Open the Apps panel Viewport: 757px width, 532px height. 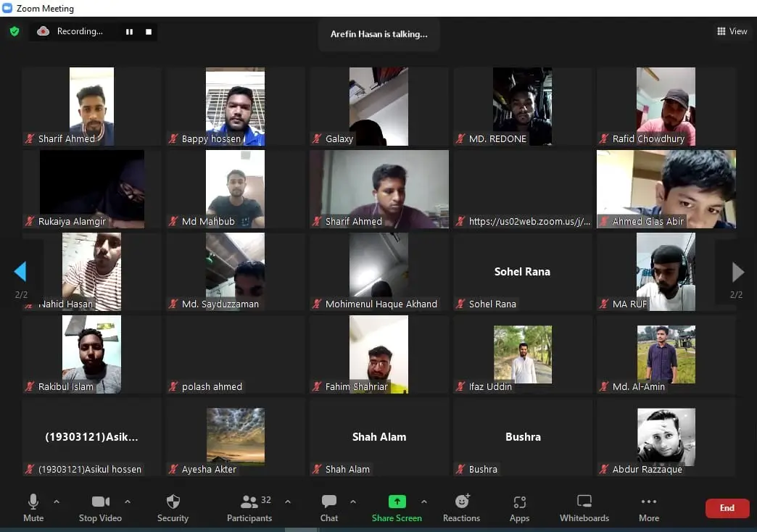(519, 507)
